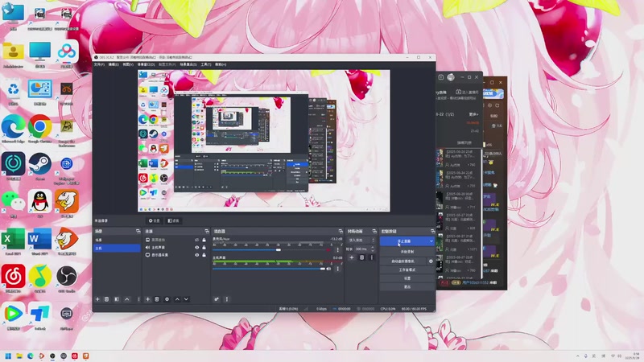Unmute Mic/Aux via red speaker icon

click(x=328, y=249)
